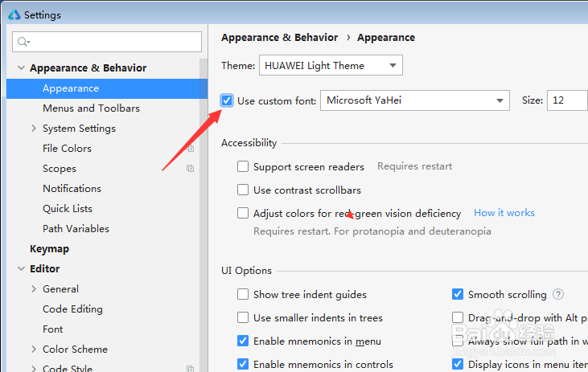
Task: Click the project-level icon beside Scopes
Action: (191, 169)
